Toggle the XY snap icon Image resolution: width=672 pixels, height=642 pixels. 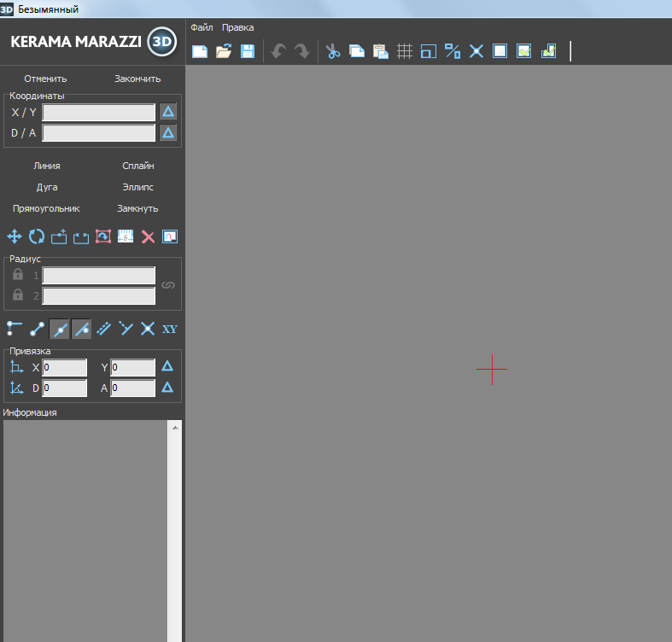tap(170, 330)
